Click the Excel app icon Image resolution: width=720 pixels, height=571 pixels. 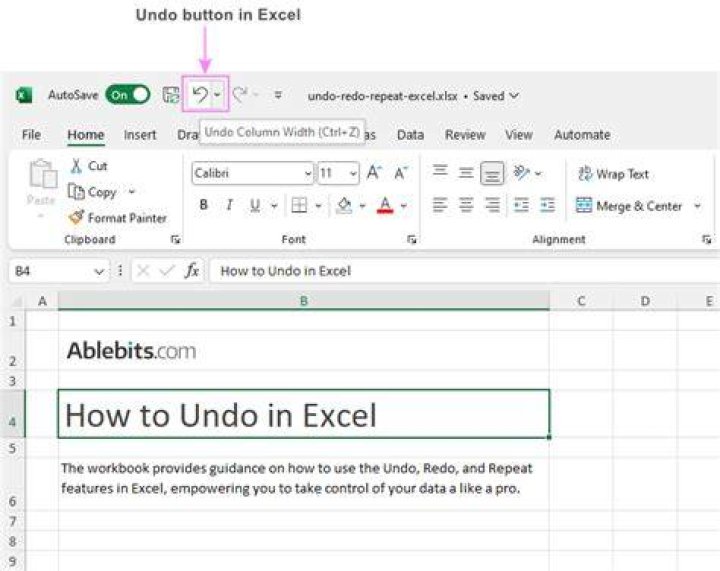tap(24, 95)
